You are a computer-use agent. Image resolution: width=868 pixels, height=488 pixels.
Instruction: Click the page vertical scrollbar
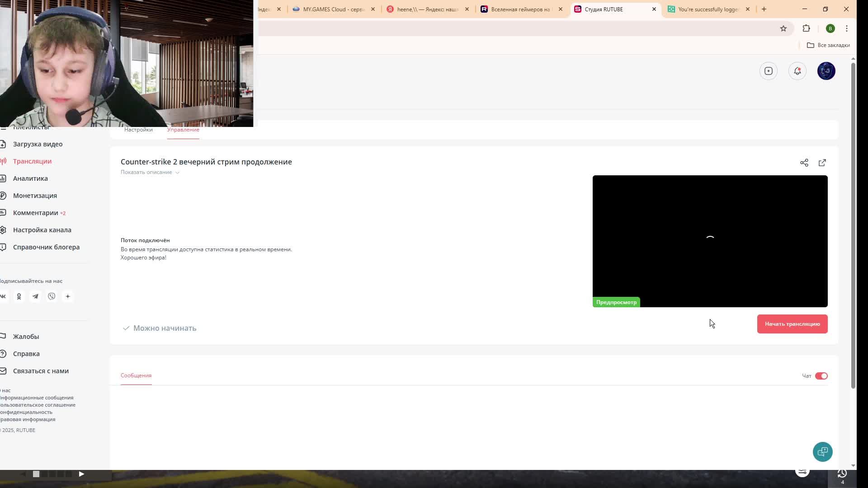[853, 226]
